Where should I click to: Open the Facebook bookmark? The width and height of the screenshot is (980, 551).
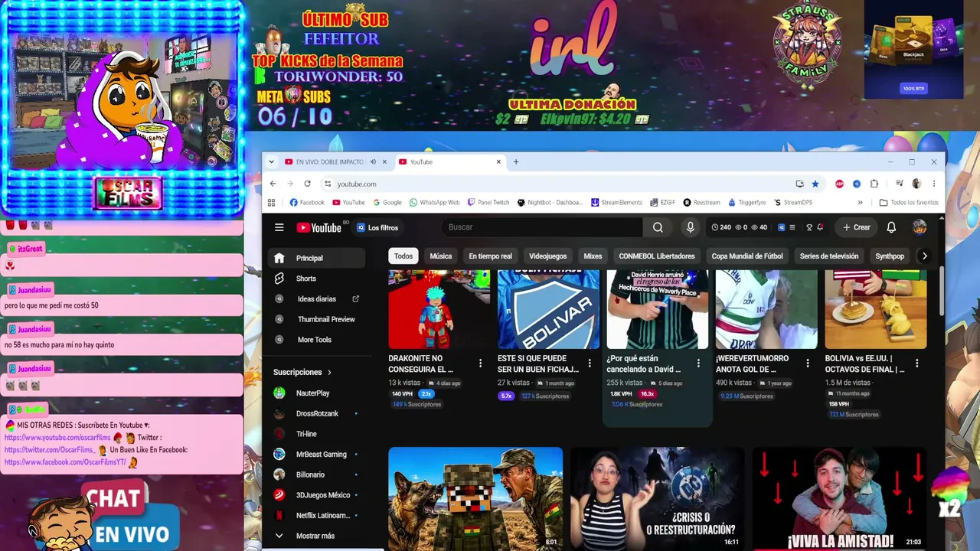tap(307, 203)
